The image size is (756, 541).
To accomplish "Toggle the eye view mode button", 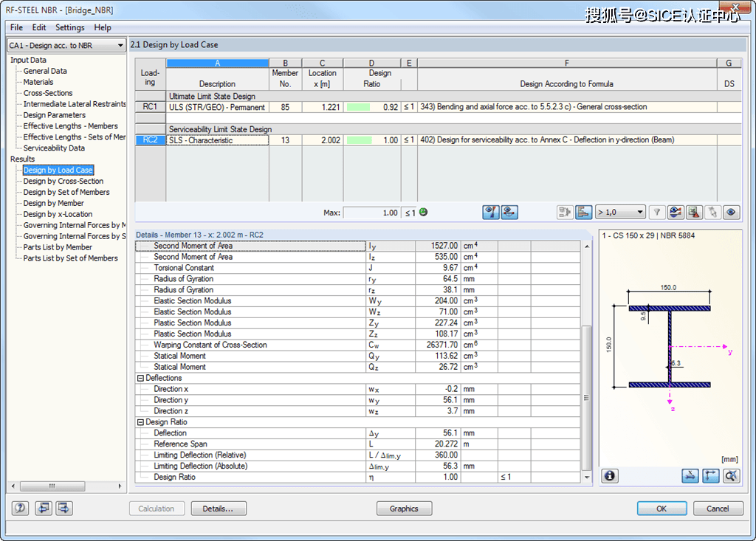I will (732, 213).
